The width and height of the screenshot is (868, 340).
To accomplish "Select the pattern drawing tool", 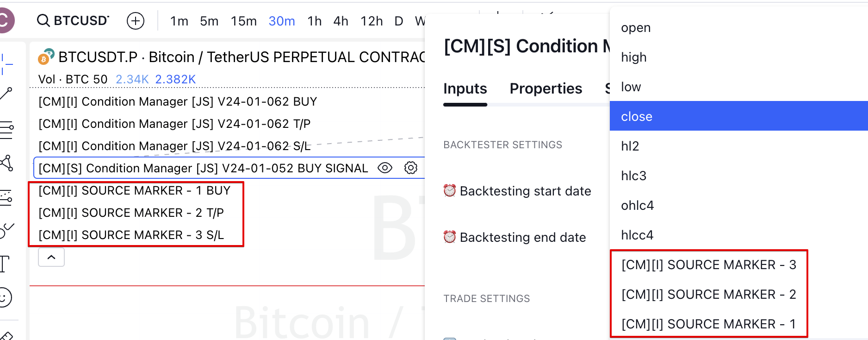I will [6, 163].
